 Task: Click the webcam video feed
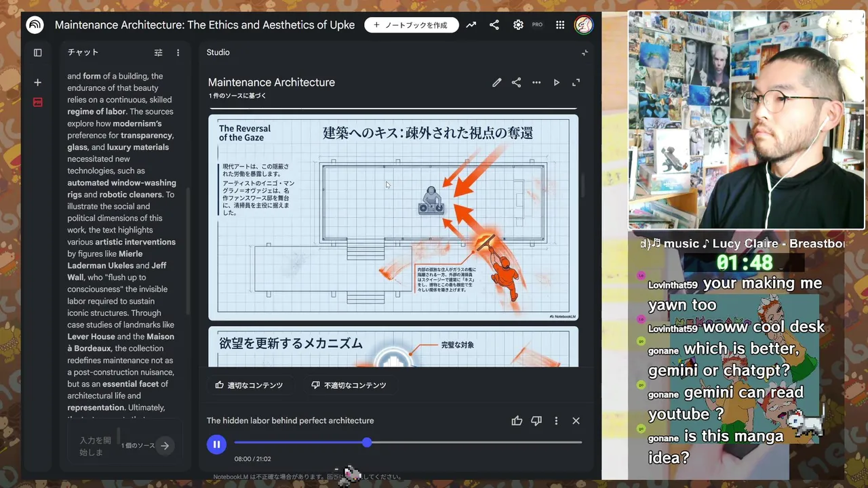point(747,121)
